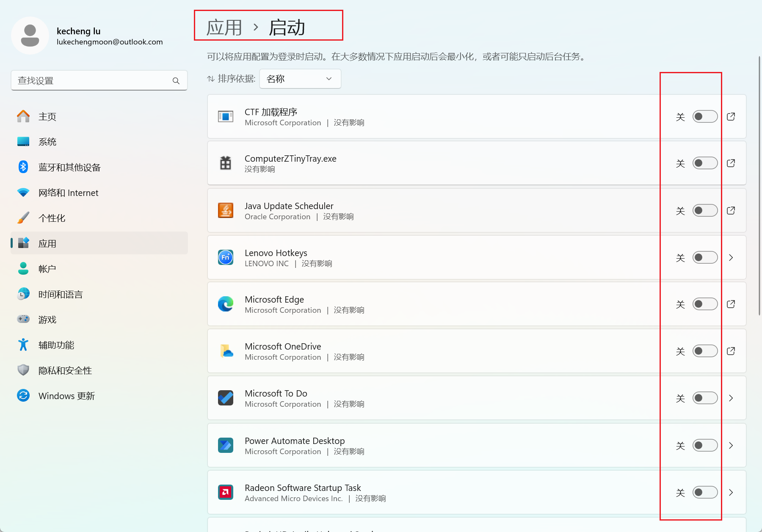The width and height of the screenshot is (762, 532).
Task: Expand Lenovo Hotkeys details chevron
Action: click(x=731, y=257)
